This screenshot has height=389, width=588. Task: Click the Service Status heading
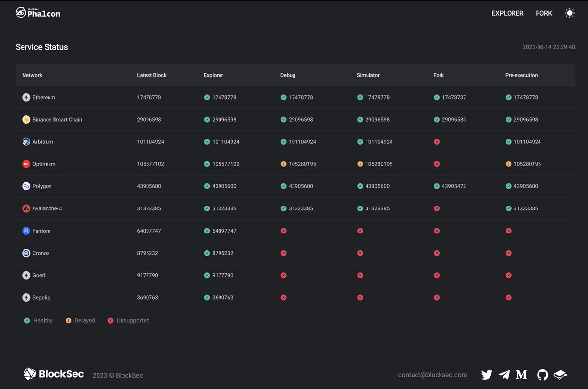click(42, 47)
